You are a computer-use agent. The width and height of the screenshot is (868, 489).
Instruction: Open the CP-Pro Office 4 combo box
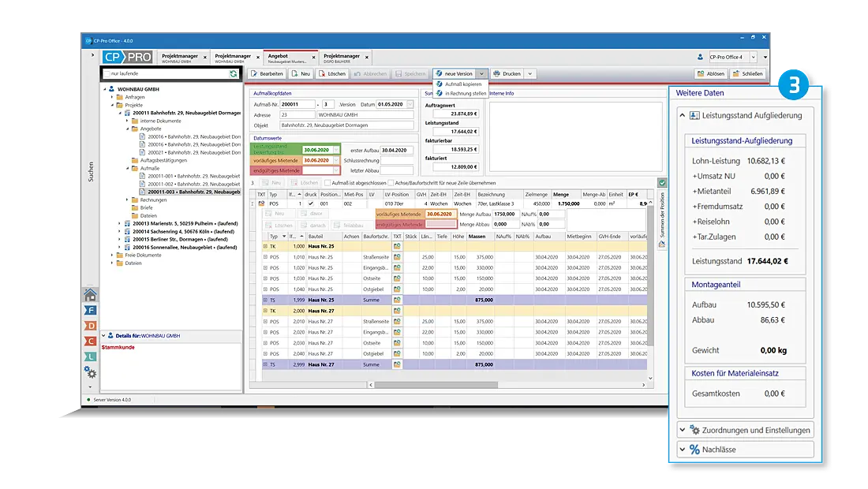[732, 57]
